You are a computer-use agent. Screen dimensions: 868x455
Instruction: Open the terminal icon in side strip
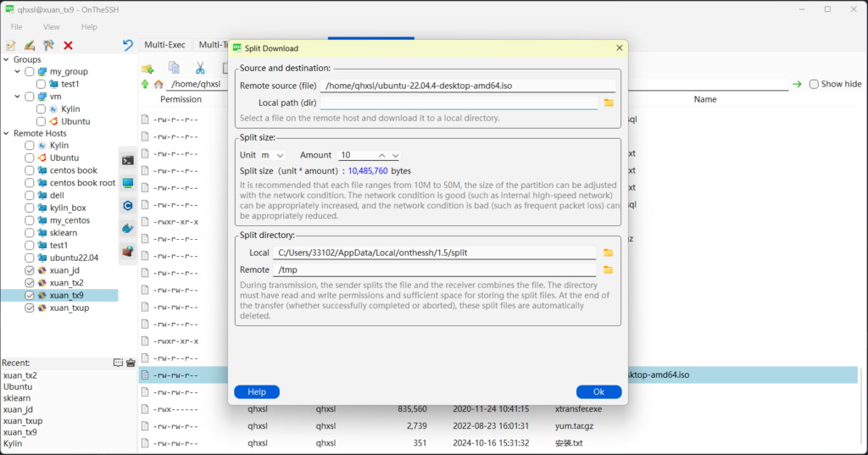128,160
